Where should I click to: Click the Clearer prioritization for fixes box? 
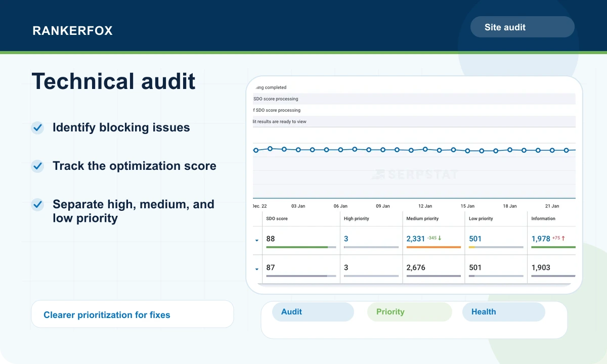[133, 314]
